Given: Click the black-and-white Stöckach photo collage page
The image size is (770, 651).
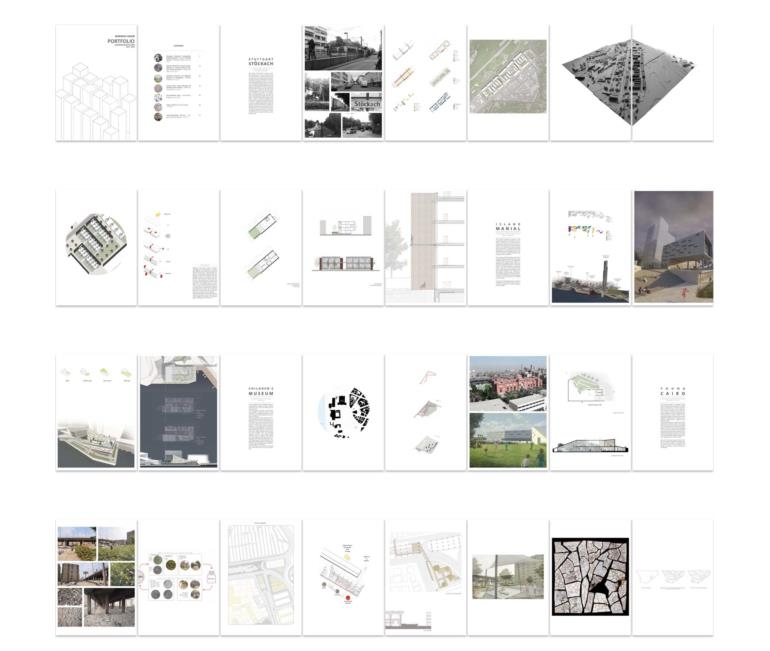Looking at the screenshot, I should pos(343,83).
